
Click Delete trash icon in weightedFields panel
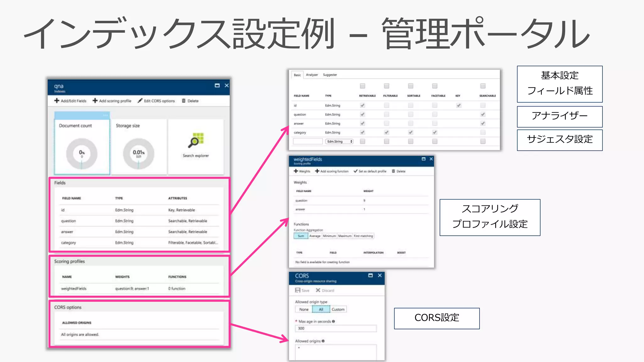click(x=393, y=171)
